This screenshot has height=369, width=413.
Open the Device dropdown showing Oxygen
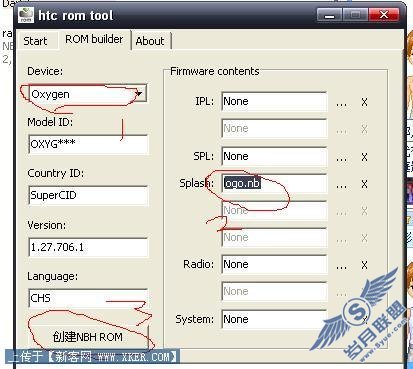click(88, 94)
